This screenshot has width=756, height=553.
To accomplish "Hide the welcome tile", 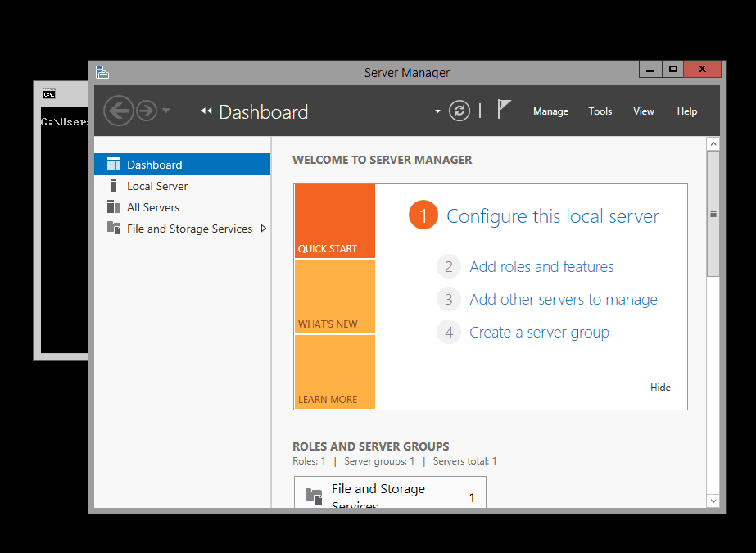I will [660, 388].
